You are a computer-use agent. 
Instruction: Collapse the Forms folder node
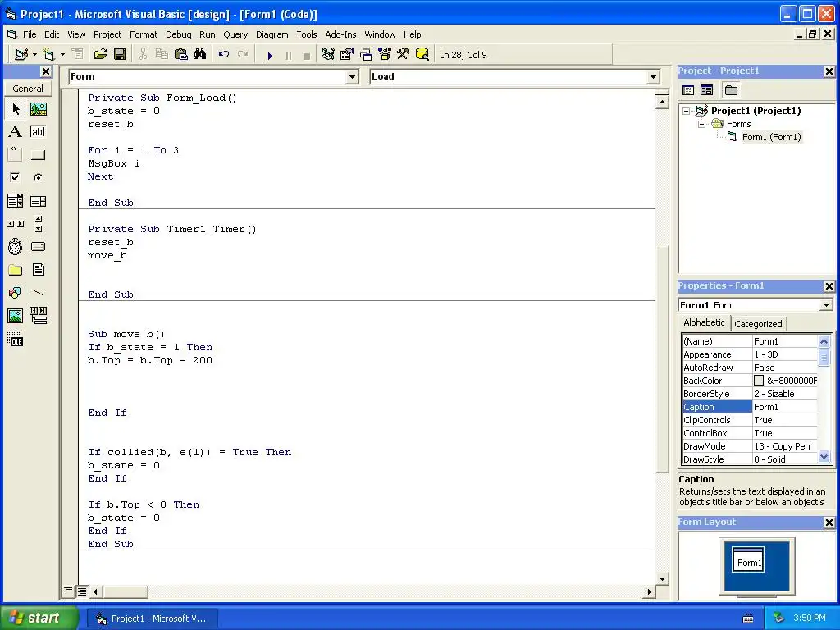pyautogui.click(x=701, y=124)
